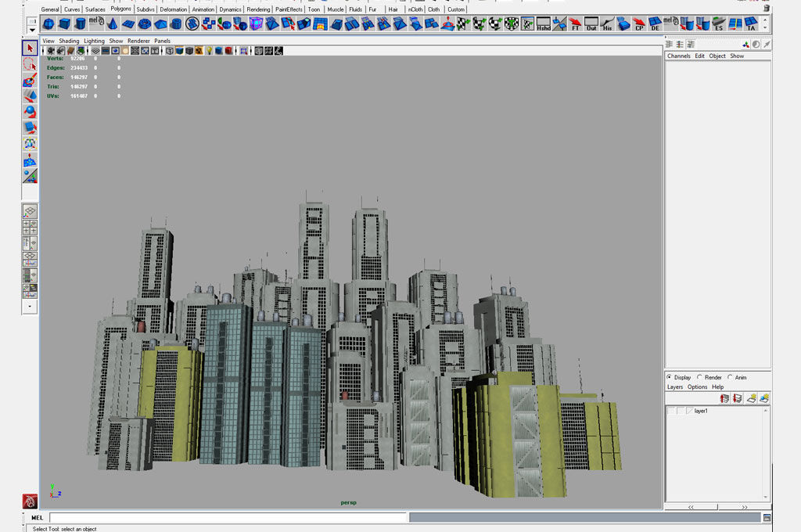Switch to the nCloth shelf tab

tap(415, 9)
